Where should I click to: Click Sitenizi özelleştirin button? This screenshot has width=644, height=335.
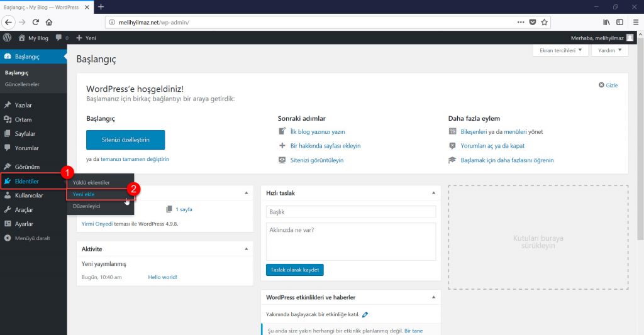tap(126, 140)
